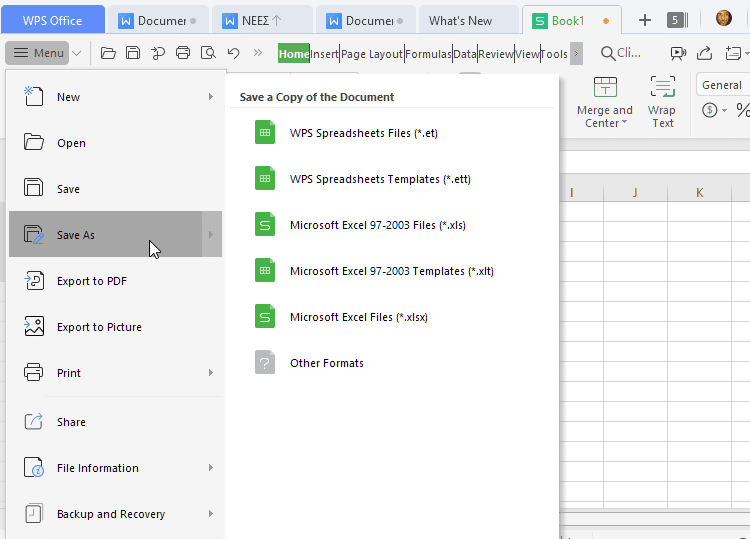Switch to the Review ribbon tab
The width and height of the screenshot is (750, 539).
point(496,54)
